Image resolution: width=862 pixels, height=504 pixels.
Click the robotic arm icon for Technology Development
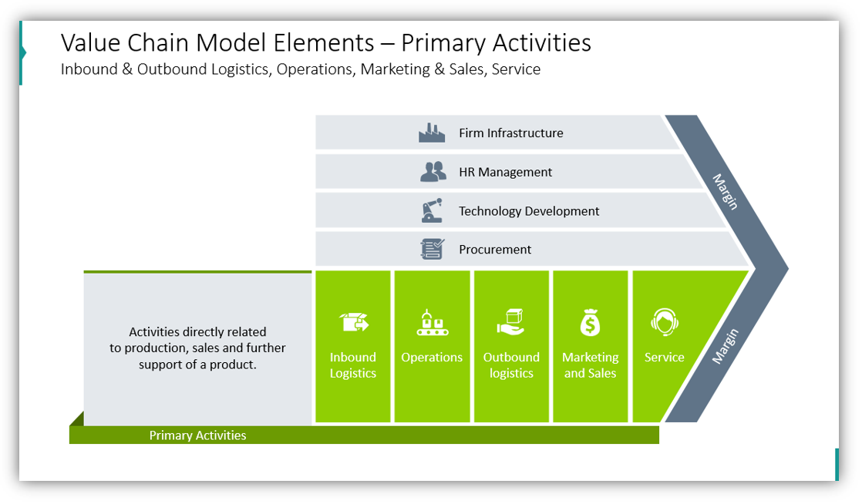coord(433,210)
